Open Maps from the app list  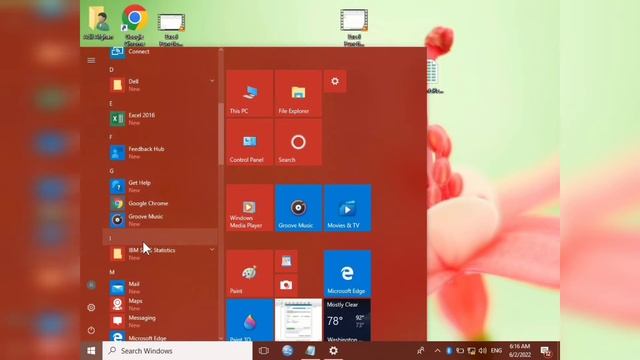tap(160, 304)
